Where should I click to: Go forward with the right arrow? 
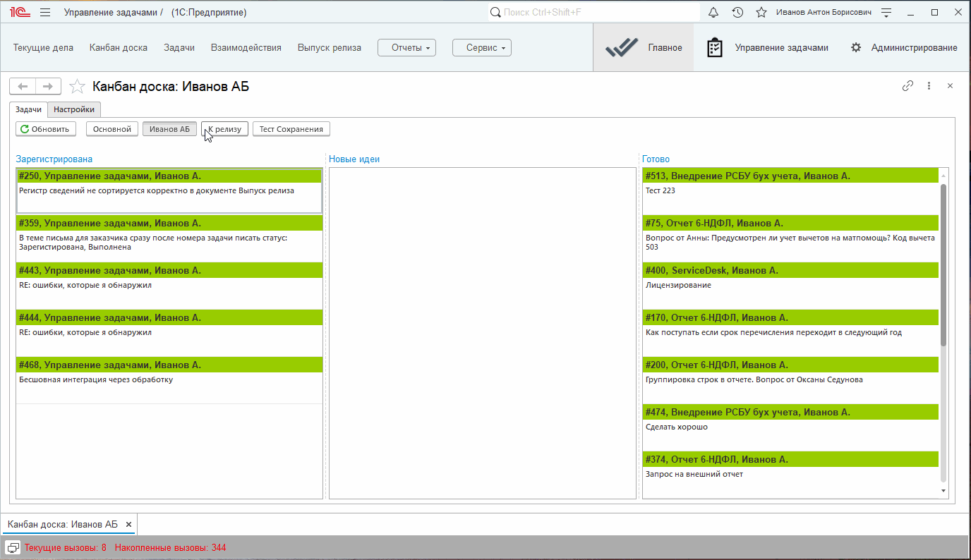(48, 86)
